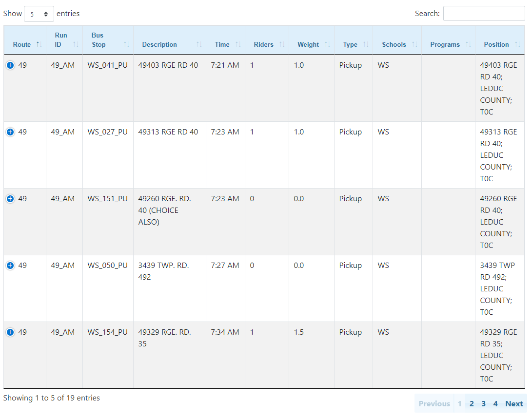
Task: Go to page 3 of results
Action: [x=483, y=403]
